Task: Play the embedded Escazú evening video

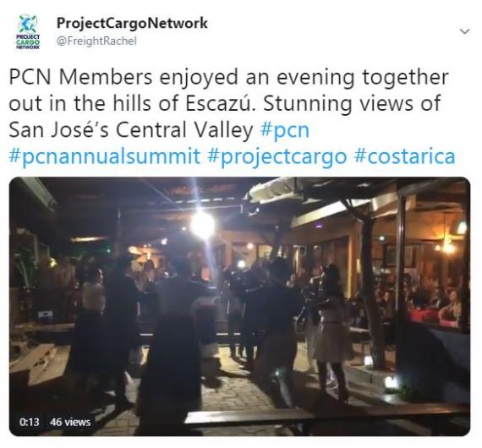Action: [240, 306]
